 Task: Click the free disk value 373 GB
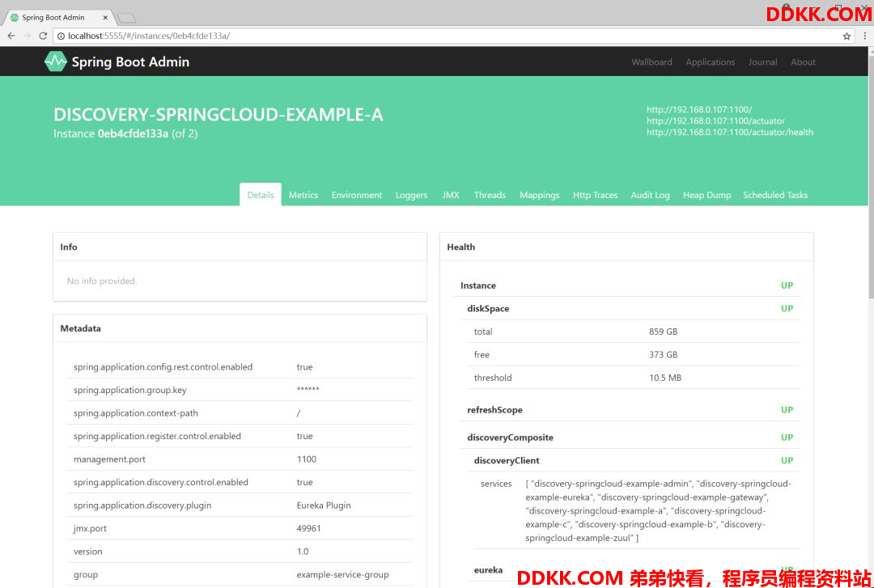tap(664, 354)
